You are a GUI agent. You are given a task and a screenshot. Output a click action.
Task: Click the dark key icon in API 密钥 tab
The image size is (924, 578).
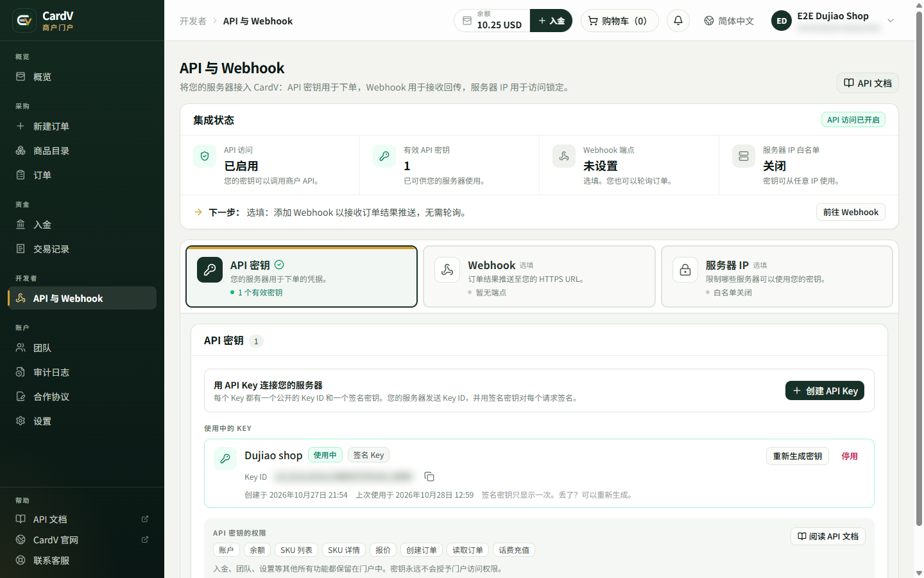click(x=210, y=270)
